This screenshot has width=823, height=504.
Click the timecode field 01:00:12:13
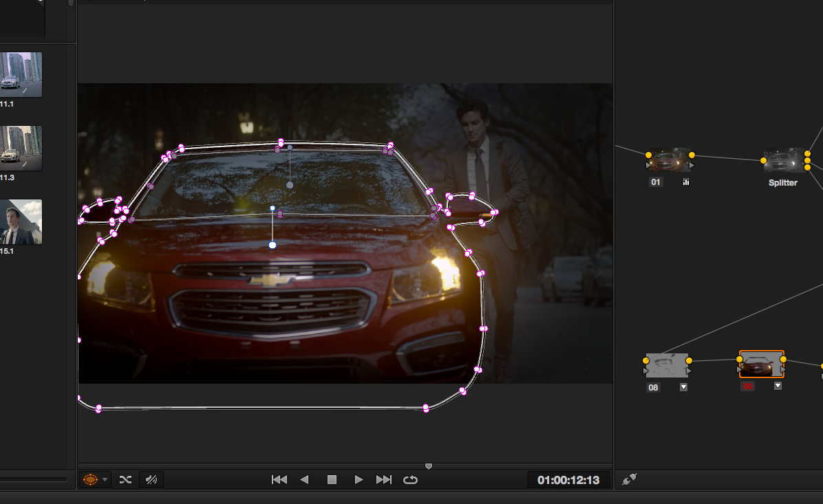(568, 480)
